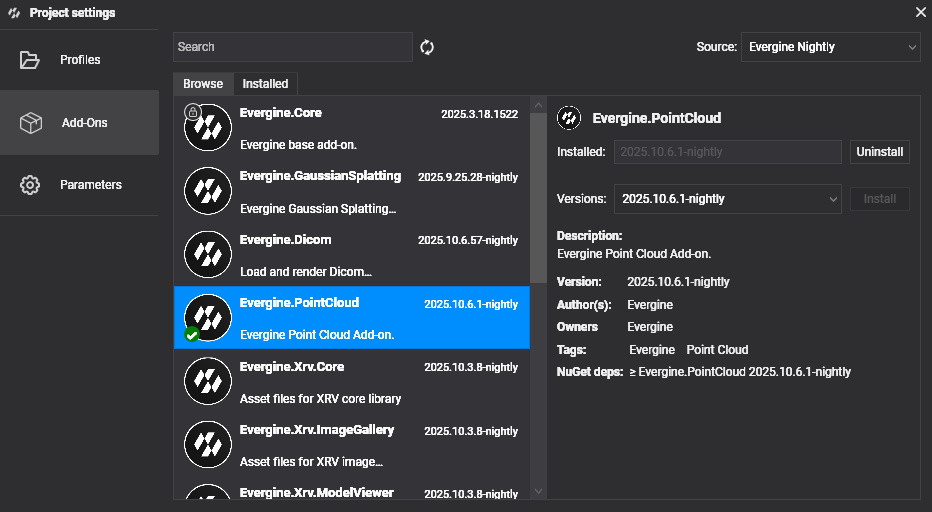The image size is (932, 512).
Task: Click the Evergine.GaussianSplatting package icon
Action: click(208, 191)
